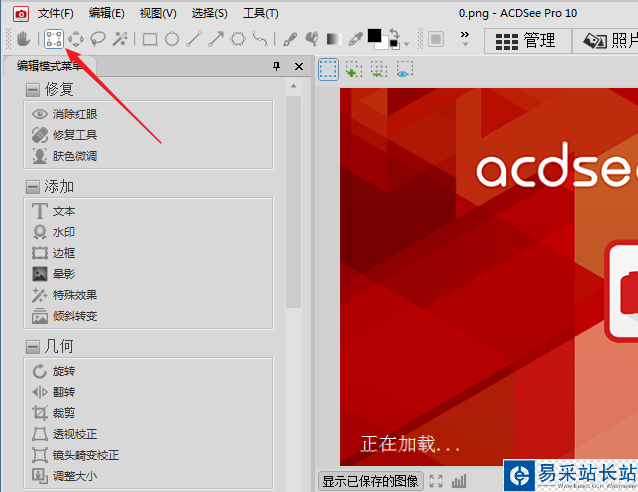Screen dimensions: 638x492
Task: Click fit image full screen icon
Action: 436,481
